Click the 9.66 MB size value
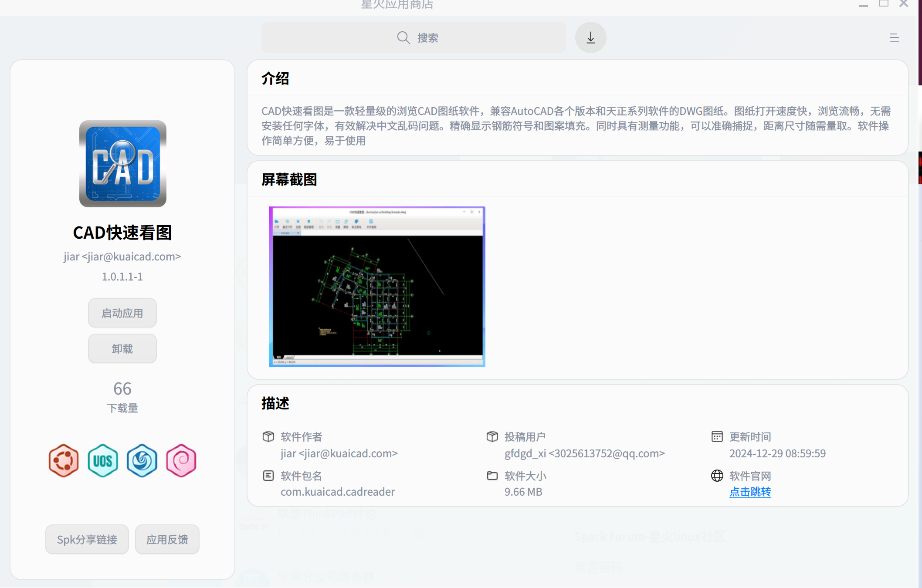The image size is (922, 588). point(523,492)
